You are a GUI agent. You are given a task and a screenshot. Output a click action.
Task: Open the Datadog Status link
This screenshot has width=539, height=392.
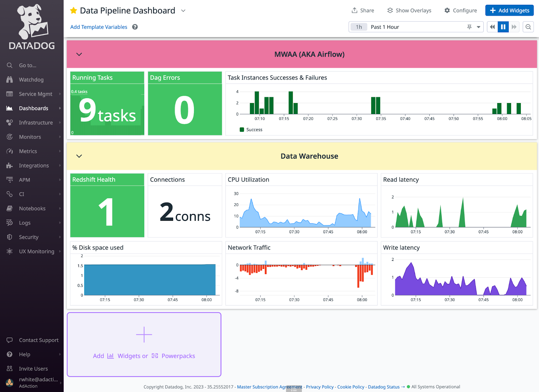[x=384, y=387]
